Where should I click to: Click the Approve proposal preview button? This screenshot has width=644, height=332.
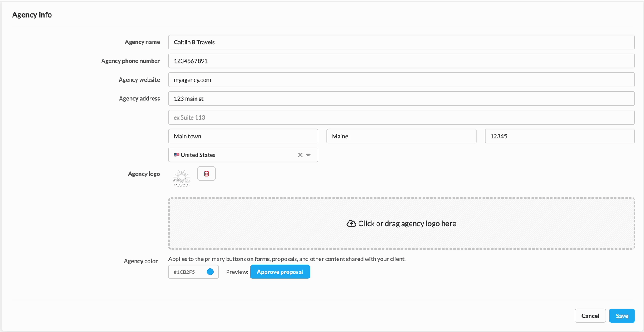pyautogui.click(x=280, y=272)
